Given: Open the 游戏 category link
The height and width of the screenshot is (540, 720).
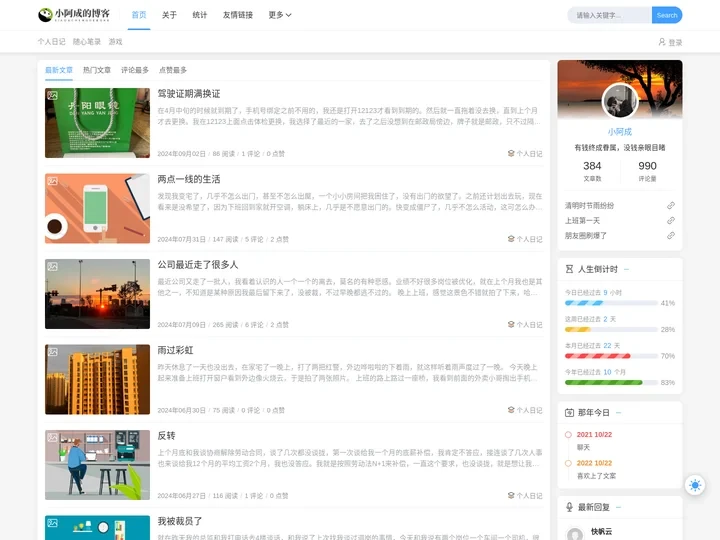Looking at the screenshot, I should click(115, 42).
